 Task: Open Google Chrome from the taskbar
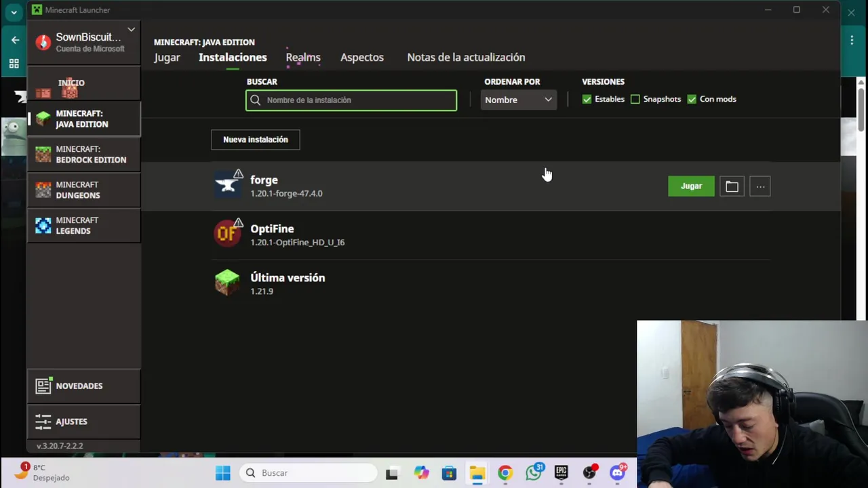coord(505,473)
